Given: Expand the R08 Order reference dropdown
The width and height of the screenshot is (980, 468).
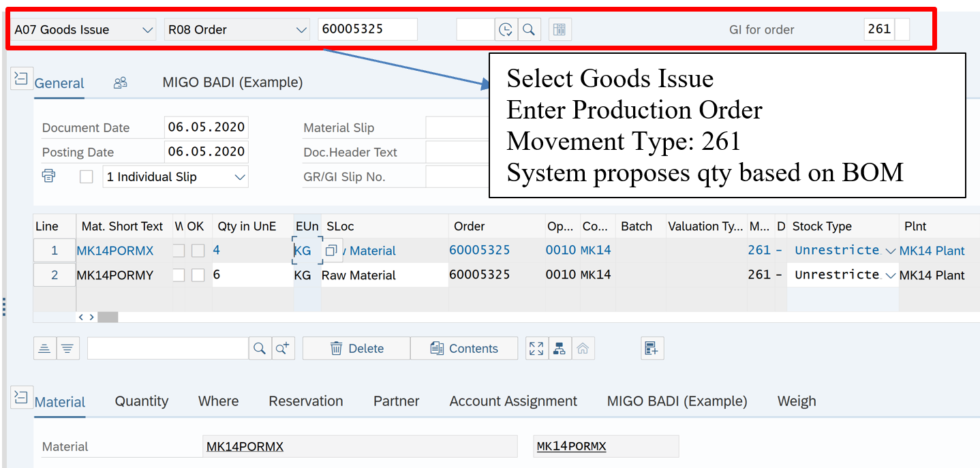Looking at the screenshot, I should click(236, 30).
